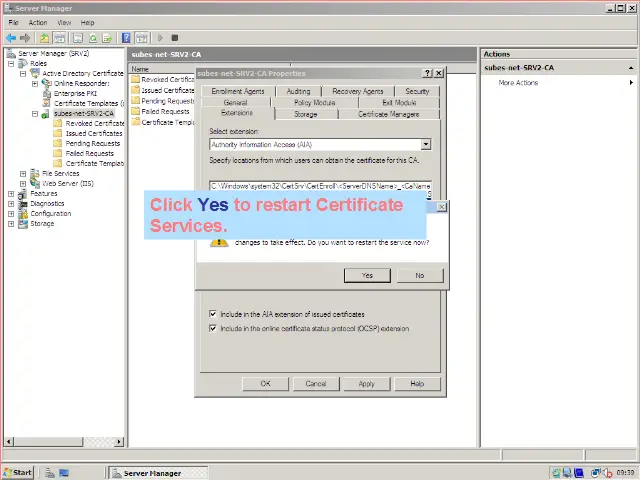640x480 pixels.
Task: Click the Up one level toolbar icon
Action: [45, 38]
